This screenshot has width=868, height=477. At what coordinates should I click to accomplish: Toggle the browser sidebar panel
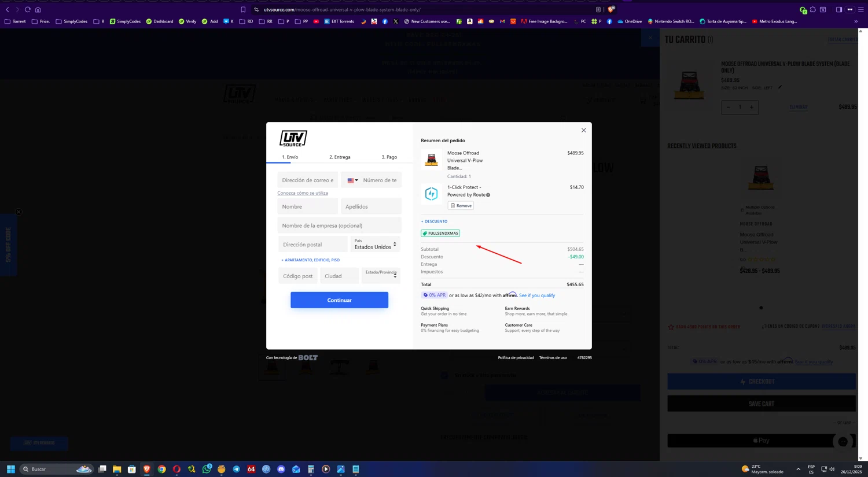point(839,10)
